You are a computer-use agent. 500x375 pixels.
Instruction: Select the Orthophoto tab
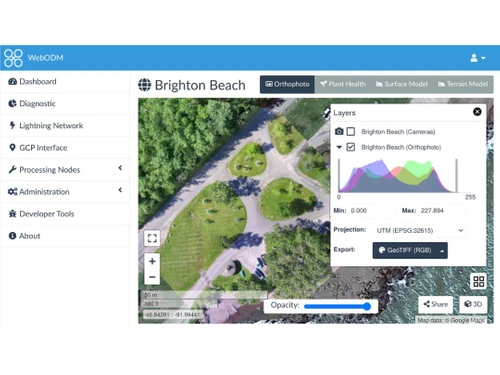click(x=287, y=84)
